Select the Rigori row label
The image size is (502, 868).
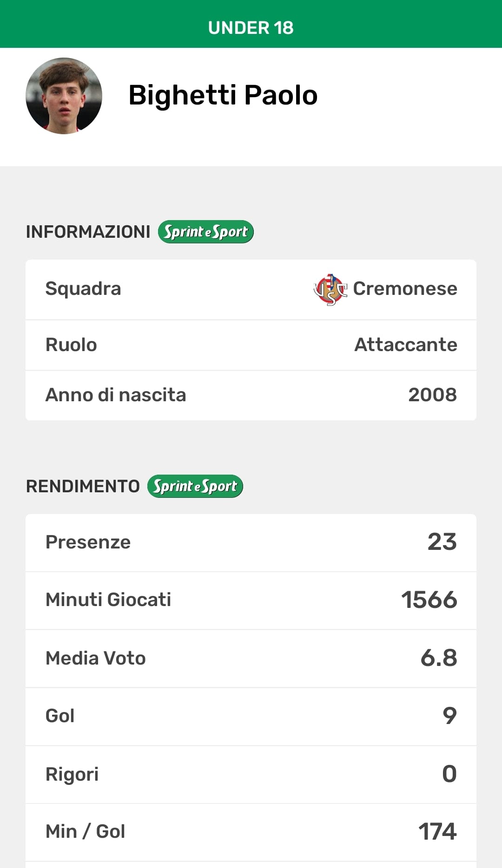pos(72,774)
